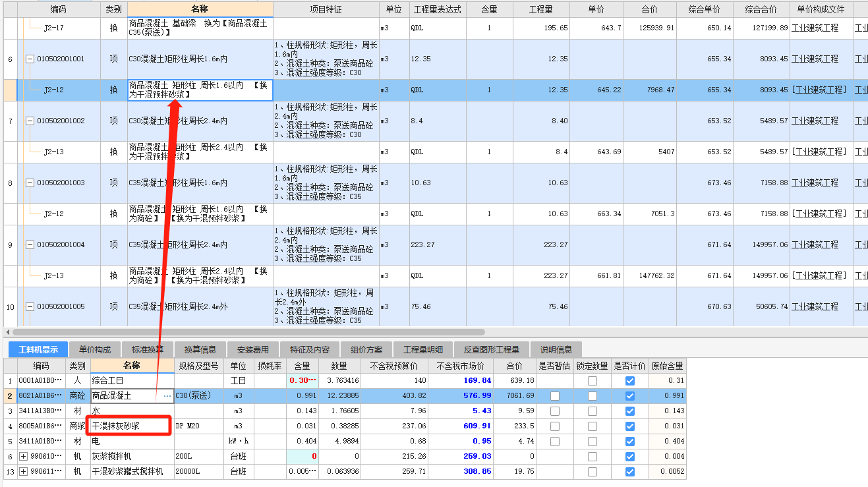Click the 综合单价 column header
Viewport: 868px width, 487px height.
point(705,9)
